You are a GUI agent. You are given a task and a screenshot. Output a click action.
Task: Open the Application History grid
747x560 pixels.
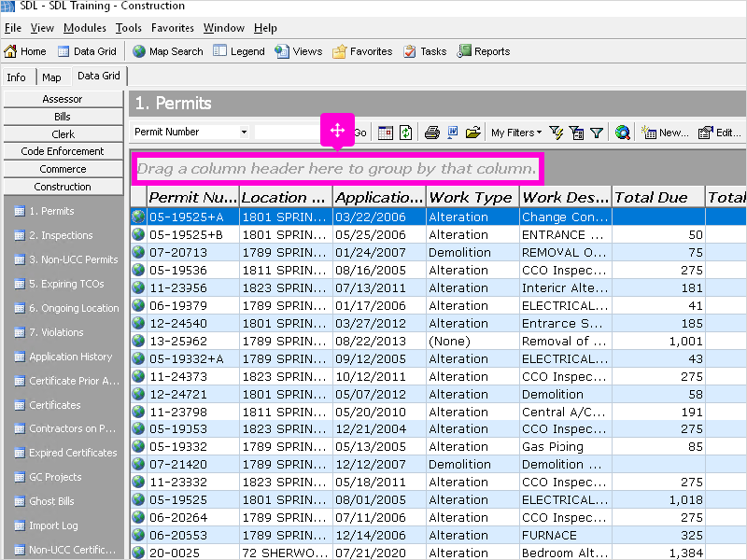coord(63,357)
